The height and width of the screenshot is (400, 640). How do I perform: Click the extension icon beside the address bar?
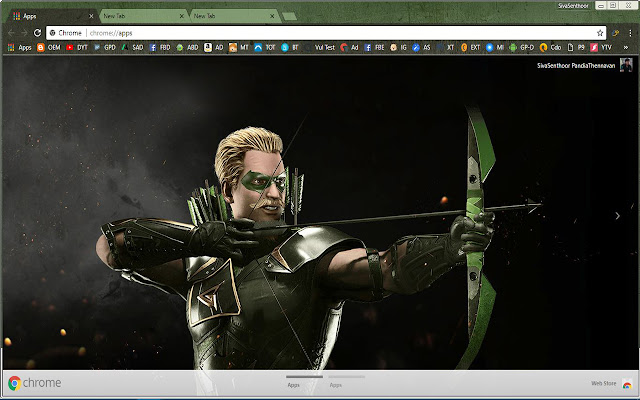point(616,33)
